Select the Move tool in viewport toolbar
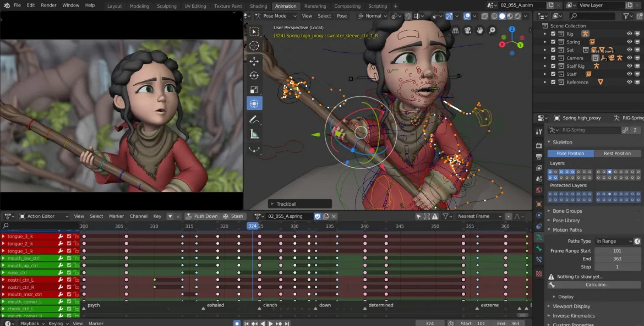Image resolution: width=644 pixels, height=326 pixels. click(254, 61)
